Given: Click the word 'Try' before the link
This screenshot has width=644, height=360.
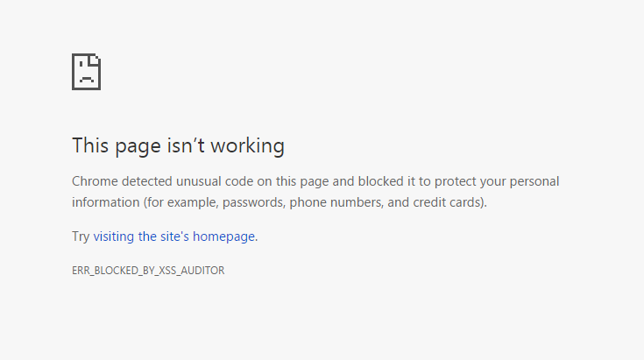Looking at the screenshot, I should pyautogui.click(x=81, y=236).
